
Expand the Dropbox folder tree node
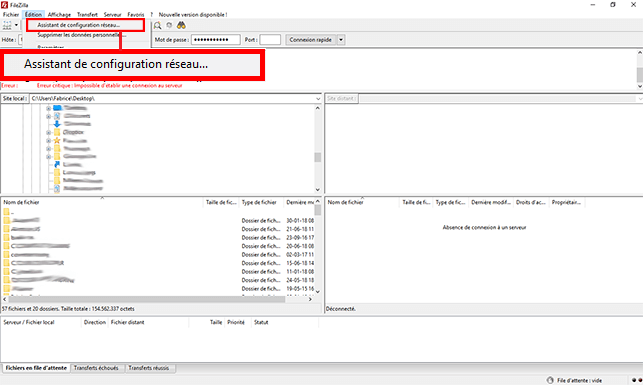click(48, 132)
